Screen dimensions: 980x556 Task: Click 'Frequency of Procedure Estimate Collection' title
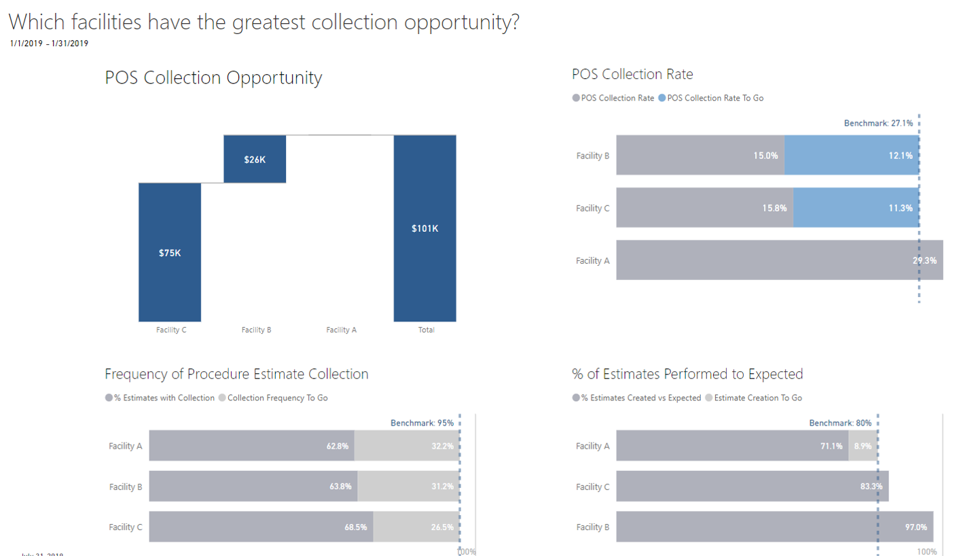click(237, 374)
